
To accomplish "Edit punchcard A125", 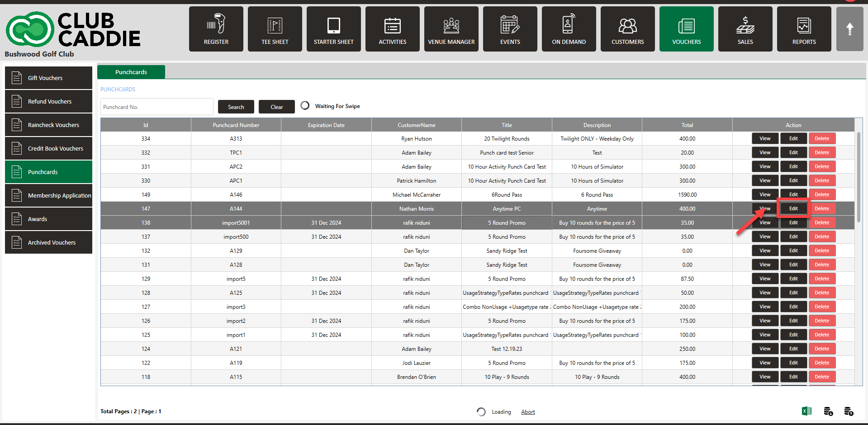I will (793, 293).
